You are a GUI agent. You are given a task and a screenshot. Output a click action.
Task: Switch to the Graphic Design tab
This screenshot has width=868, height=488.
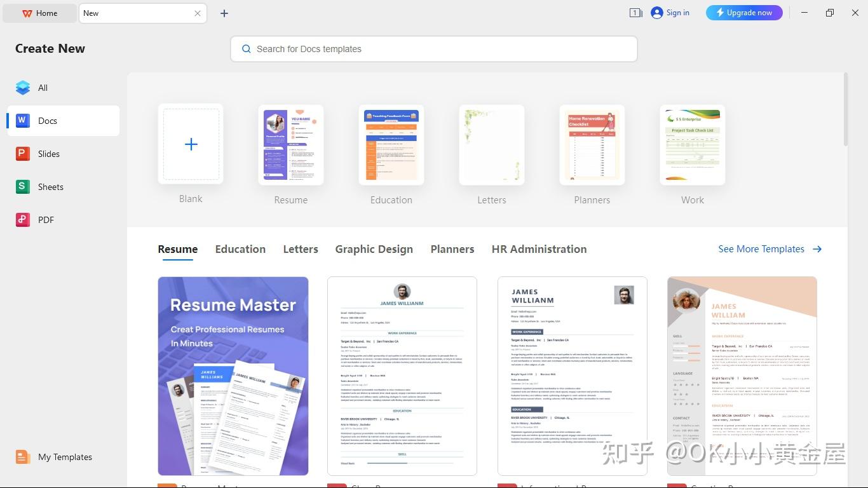point(374,249)
